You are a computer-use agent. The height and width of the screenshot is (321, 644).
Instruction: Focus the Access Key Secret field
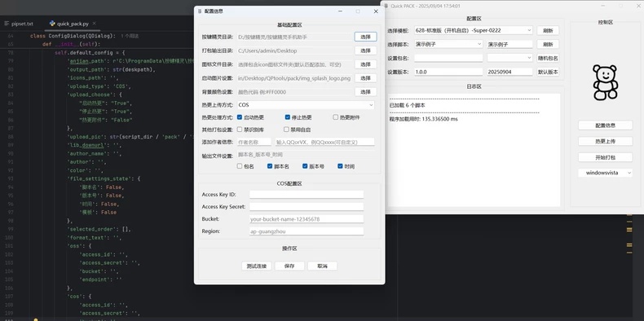coord(307,206)
